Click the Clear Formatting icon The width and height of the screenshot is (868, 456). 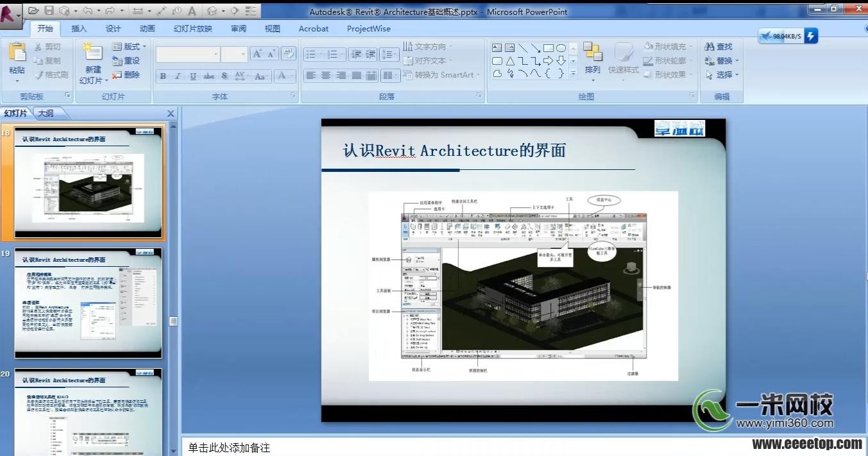289,54
